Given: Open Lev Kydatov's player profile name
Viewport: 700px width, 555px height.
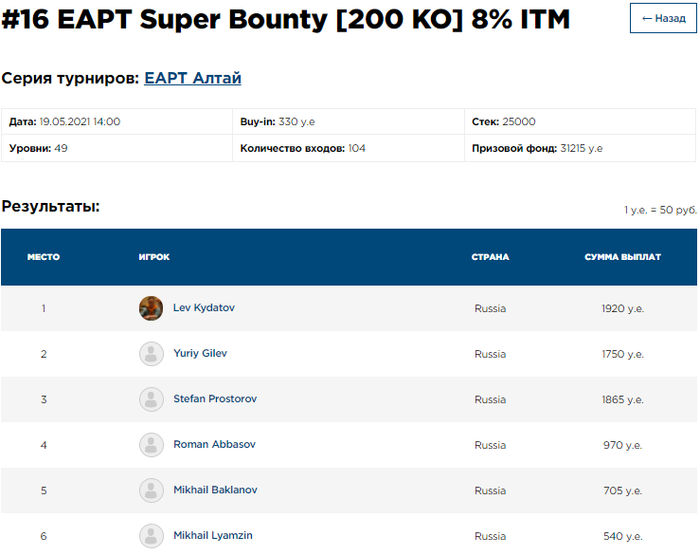Looking at the screenshot, I should pos(204,308).
